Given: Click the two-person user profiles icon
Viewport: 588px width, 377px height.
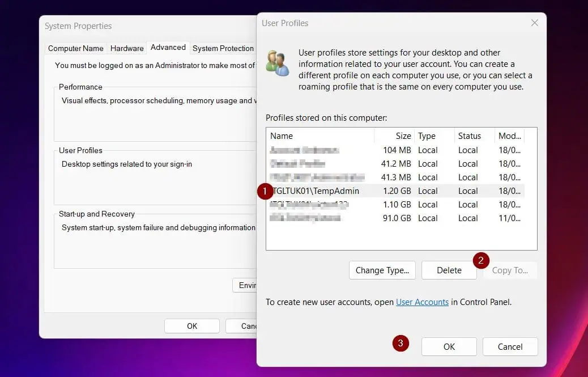Looking at the screenshot, I should (278, 63).
